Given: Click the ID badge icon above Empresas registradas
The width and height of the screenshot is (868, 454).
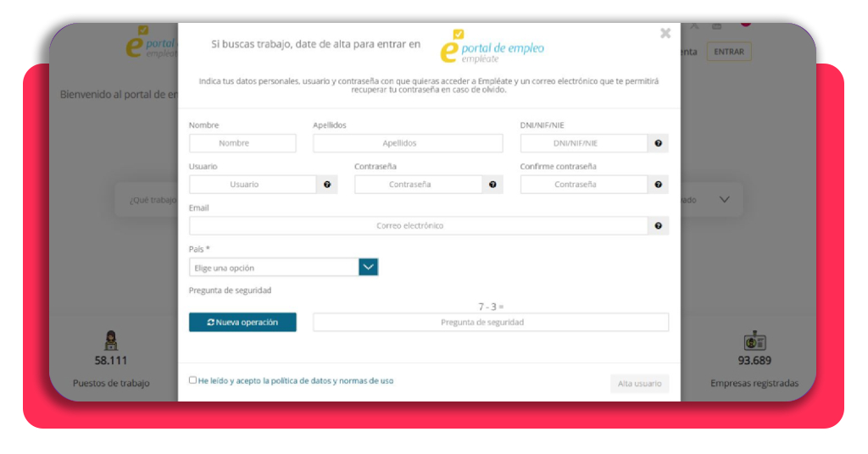Looking at the screenshot, I should (x=754, y=341).
